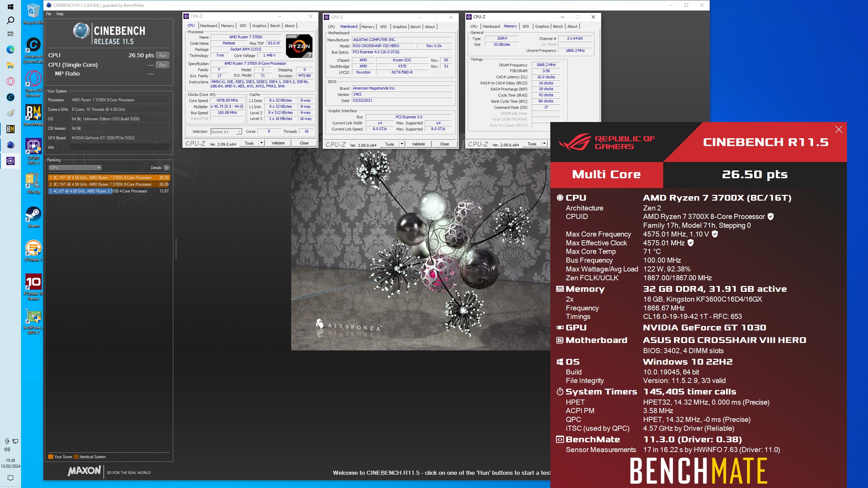Run the multi-core CPU benchmark

(162, 56)
